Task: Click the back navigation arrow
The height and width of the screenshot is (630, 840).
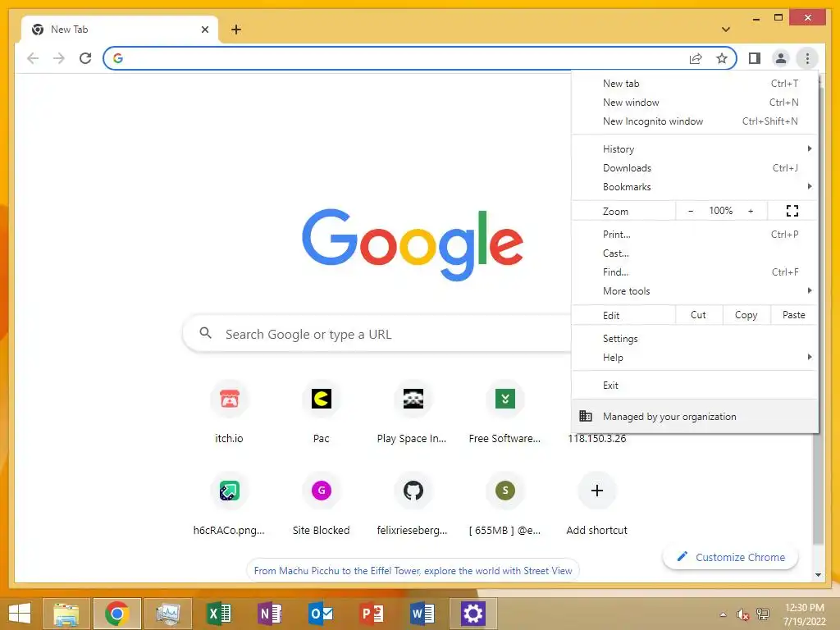Action: (x=33, y=58)
